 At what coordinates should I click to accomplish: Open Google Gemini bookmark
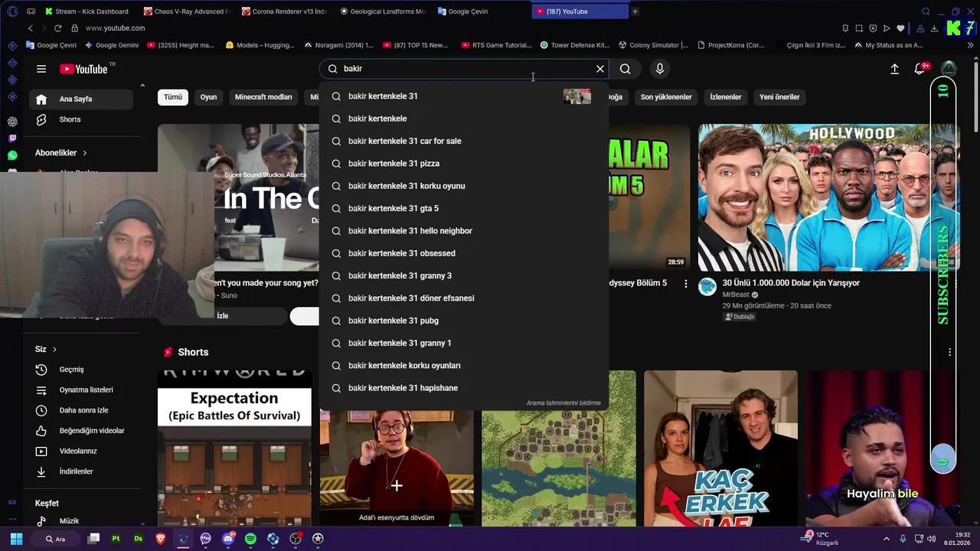coord(112,45)
